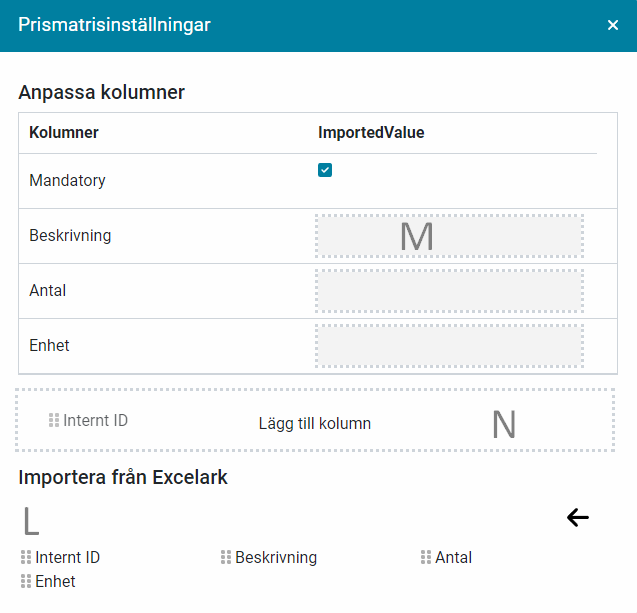This screenshot has height=613, width=637.
Task: Click the Beskrivning drop field marked M
Action: [449, 236]
